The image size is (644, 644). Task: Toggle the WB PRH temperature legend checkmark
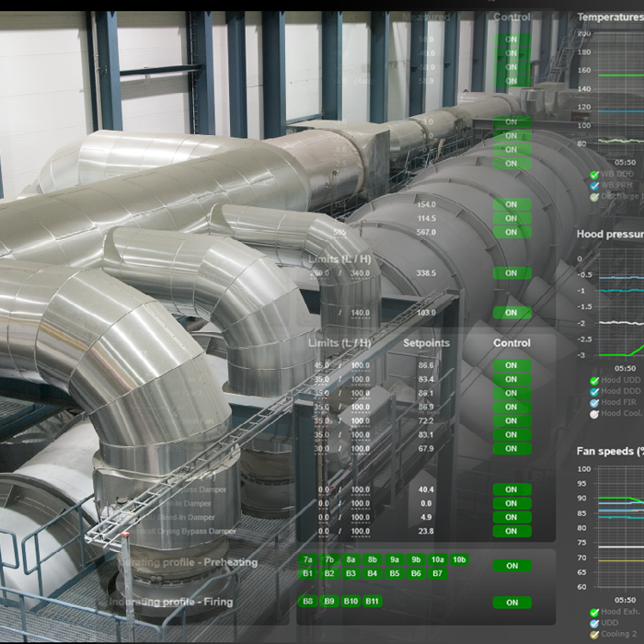594,186
